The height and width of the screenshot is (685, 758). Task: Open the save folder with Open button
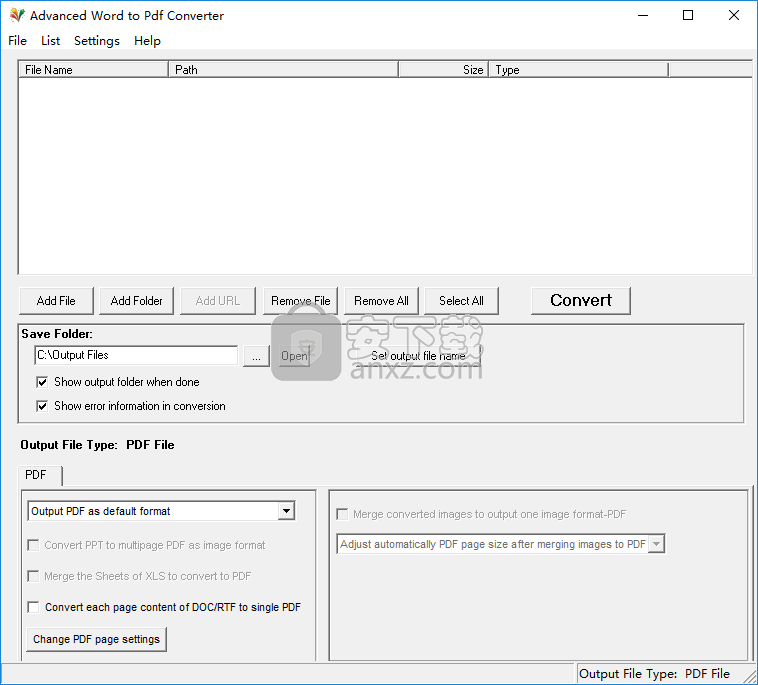[x=294, y=356]
